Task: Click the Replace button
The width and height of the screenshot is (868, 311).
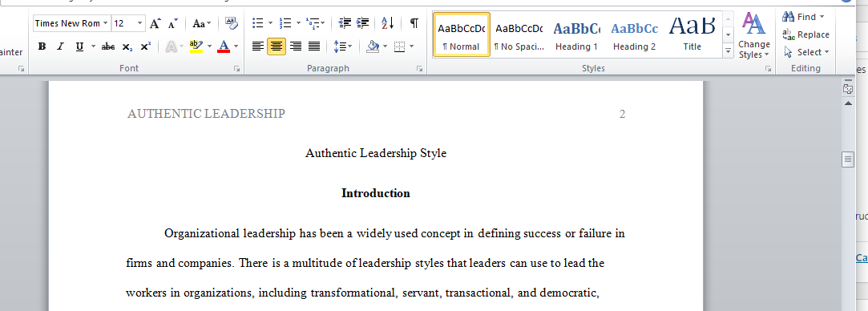Action: coord(806,34)
